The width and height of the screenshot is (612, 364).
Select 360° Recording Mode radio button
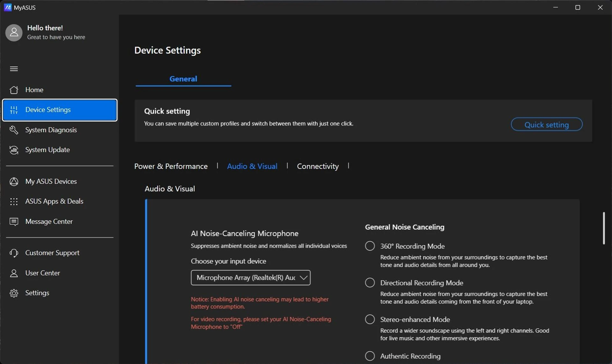(x=370, y=246)
